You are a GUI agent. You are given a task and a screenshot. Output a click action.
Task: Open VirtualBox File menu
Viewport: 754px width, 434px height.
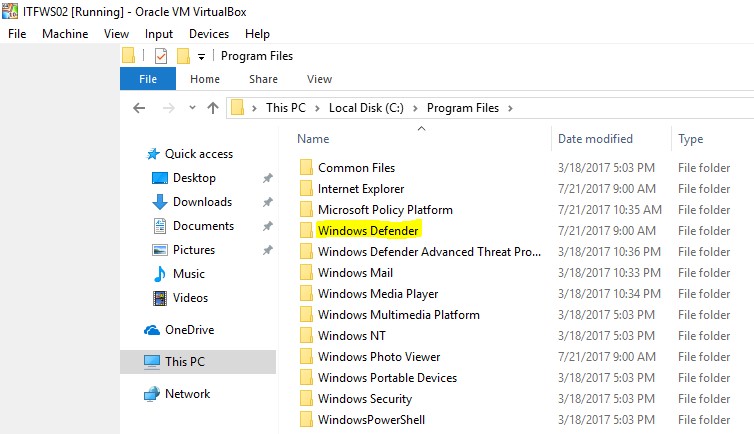(x=17, y=34)
